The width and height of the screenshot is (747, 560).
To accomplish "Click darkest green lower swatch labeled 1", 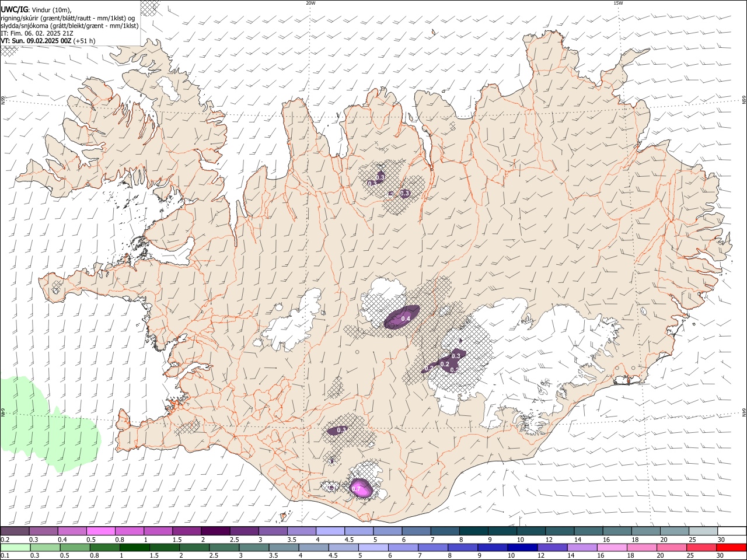I will [x=135, y=547].
